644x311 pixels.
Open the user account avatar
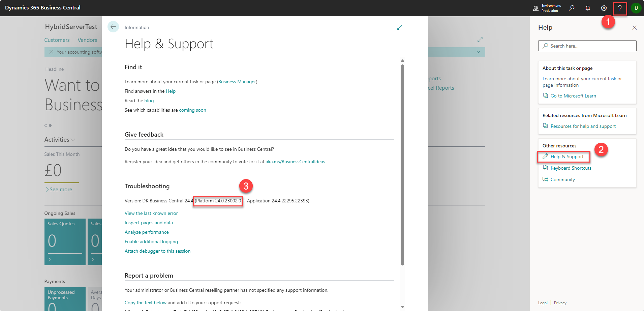point(636,8)
